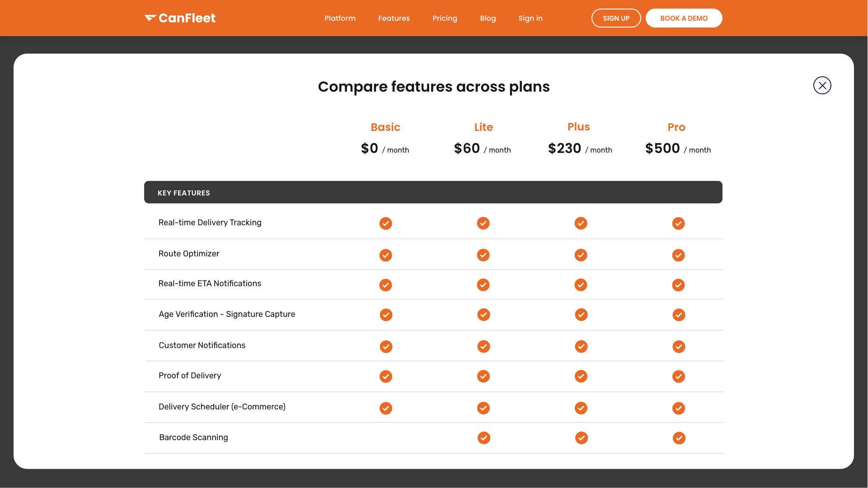Click Pro checkmark for Barcode Scanning

679,438
